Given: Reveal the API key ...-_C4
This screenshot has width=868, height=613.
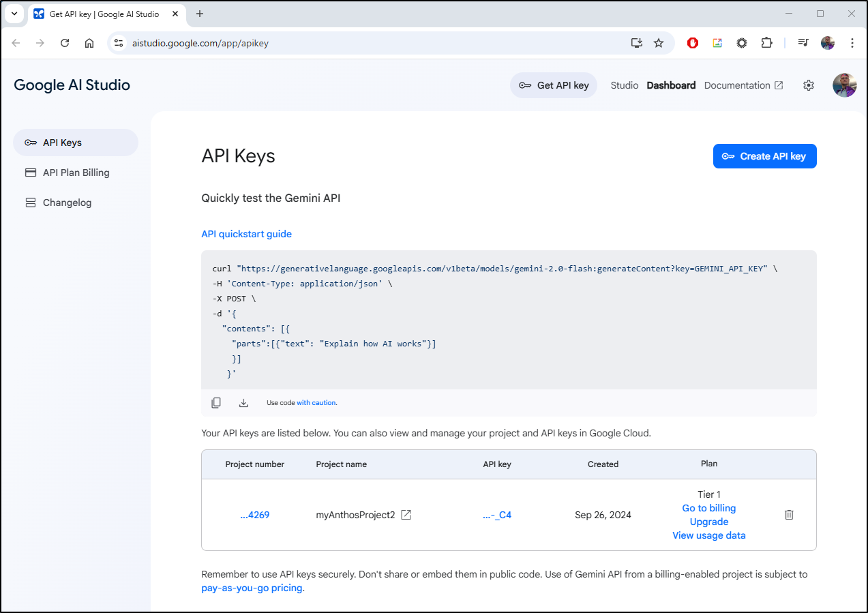Looking at the screenshot, I should coord(497,515).
